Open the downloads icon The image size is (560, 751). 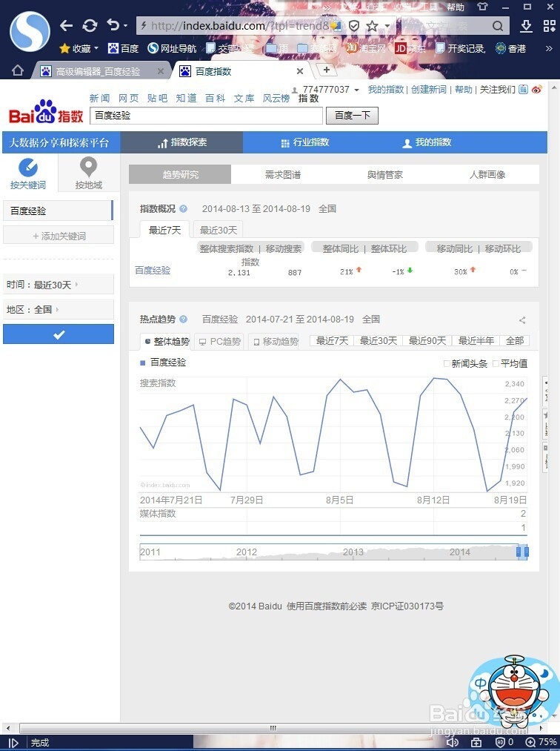[526, 26]
